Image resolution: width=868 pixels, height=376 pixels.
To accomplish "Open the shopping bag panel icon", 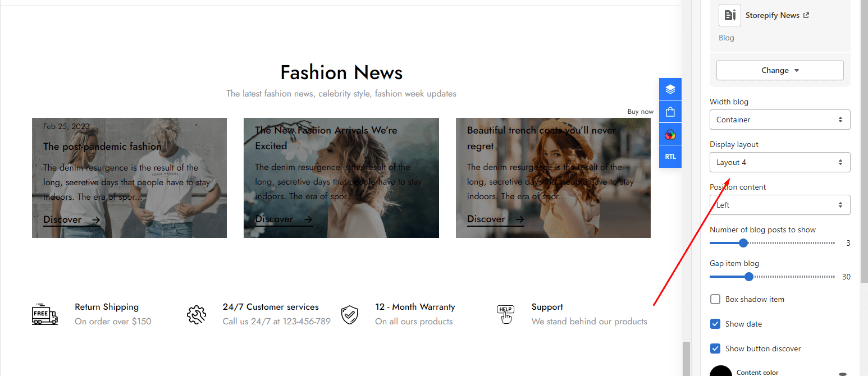I will click(x=670, y=111).
